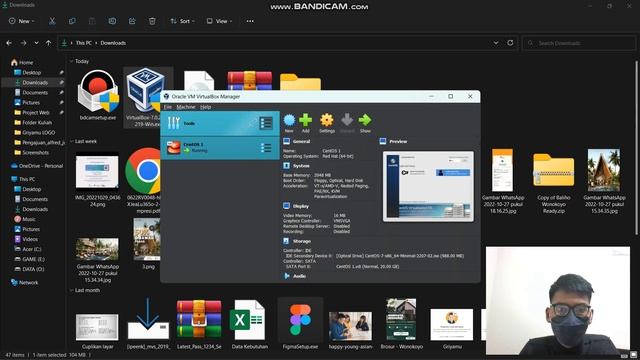
Task: Select FigmaSetup.exe file
Action: pyautogui.click(x=300, y=324)
